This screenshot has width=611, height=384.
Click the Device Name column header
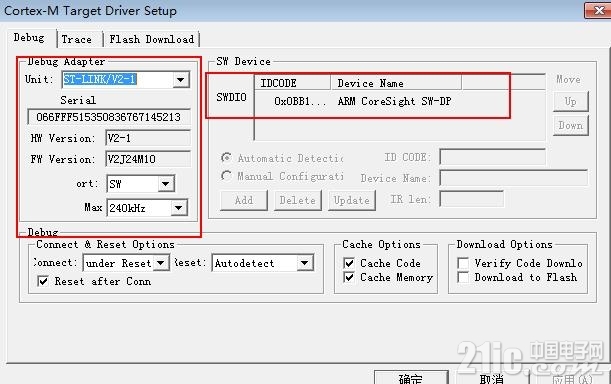[396, 83]
